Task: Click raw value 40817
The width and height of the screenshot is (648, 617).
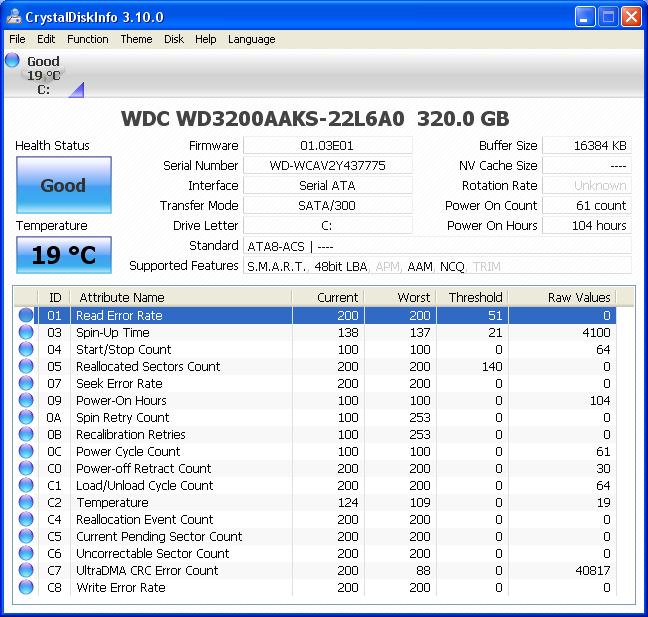Action: coord(593,570)
